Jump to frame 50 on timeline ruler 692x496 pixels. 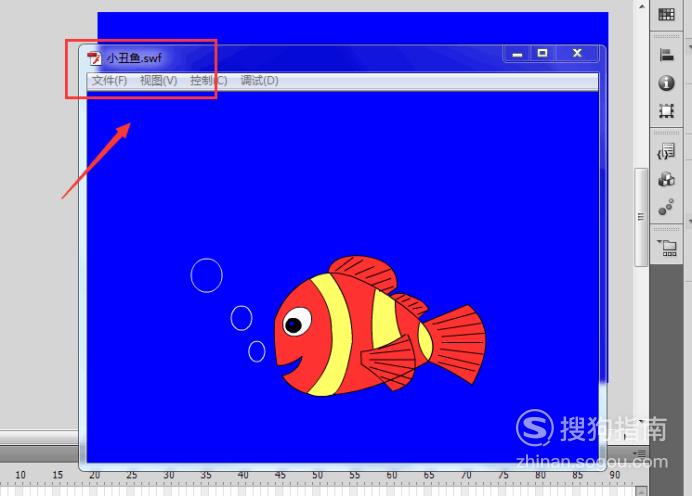pyautogui.click(x=317, y=475)
